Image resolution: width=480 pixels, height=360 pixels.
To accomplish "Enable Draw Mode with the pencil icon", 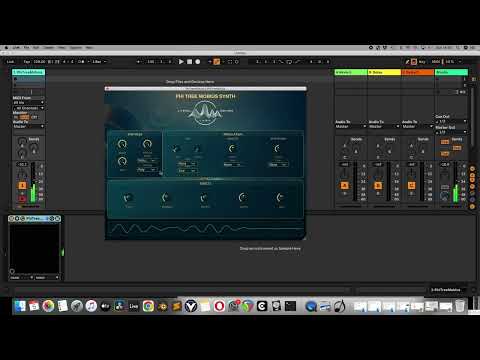I will click(x=407, y=62).
